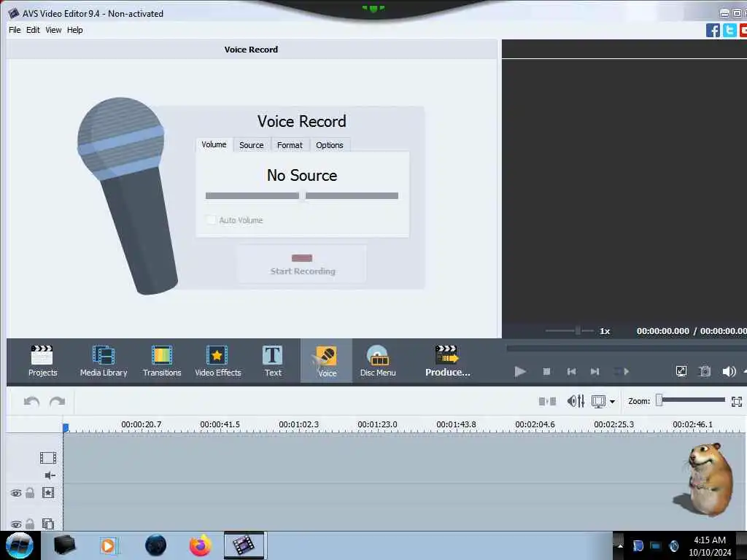Screen dimensions: 747x560
Task: Jump to next frame in preview
Action: point(595,371)
